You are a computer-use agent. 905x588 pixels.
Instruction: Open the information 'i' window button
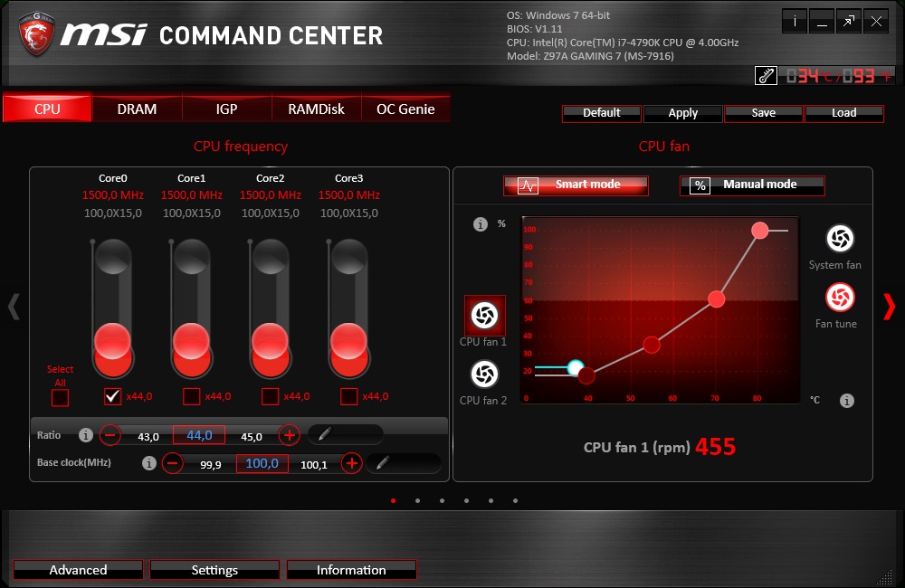(795, 22)
